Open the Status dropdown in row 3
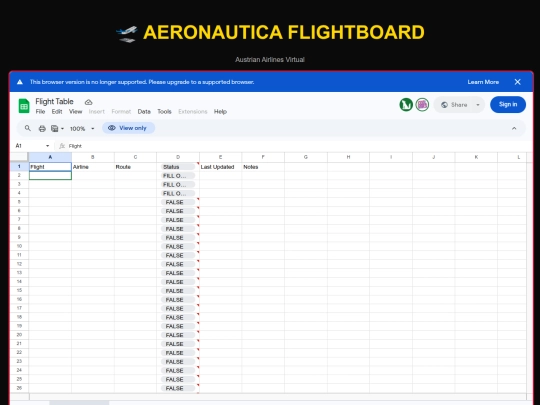 coord(178,185)
